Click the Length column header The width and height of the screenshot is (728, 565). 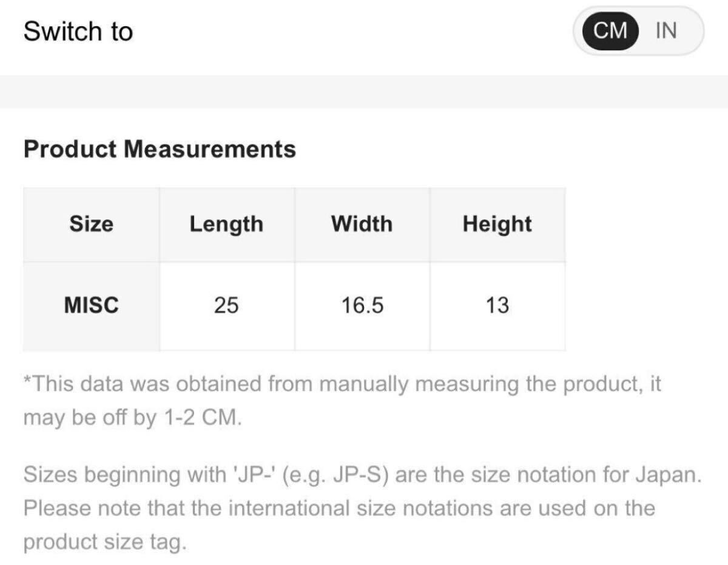[x=226, y=224]
